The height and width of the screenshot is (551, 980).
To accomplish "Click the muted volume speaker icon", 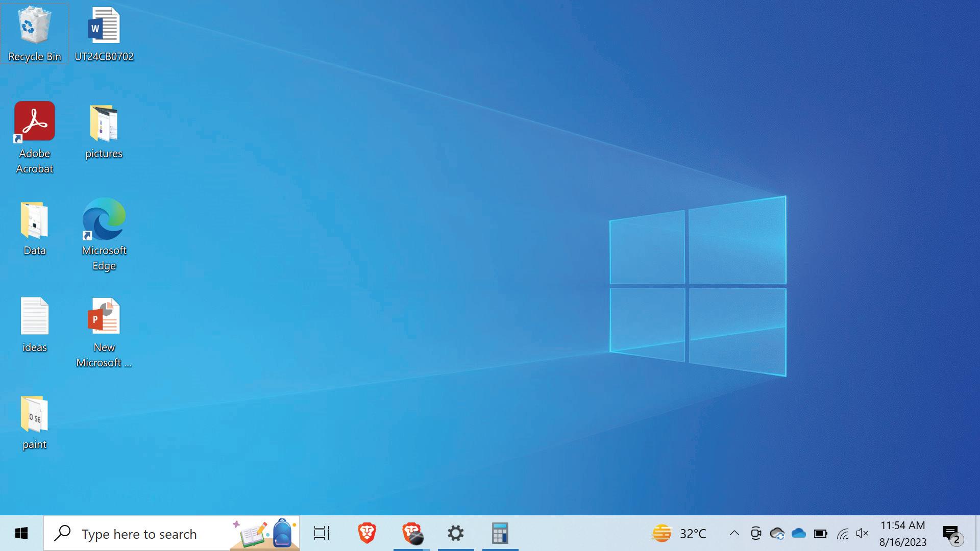I will [862, 534].
